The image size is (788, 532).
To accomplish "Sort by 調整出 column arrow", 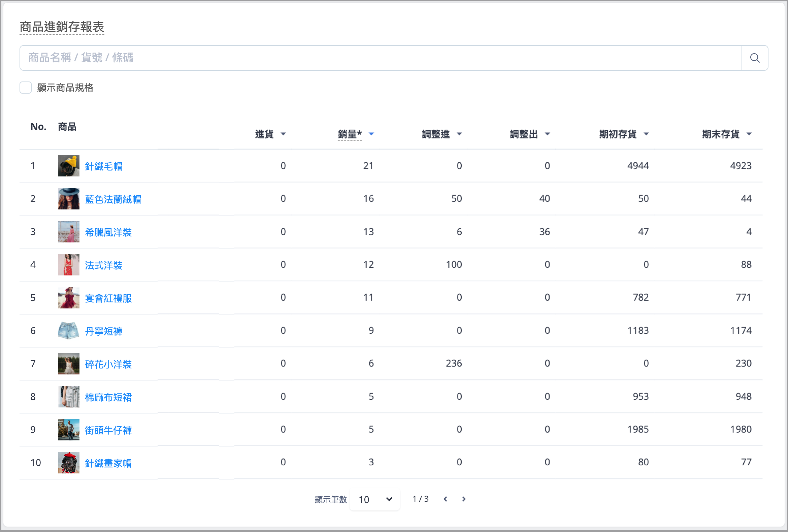I will point(547,134).
